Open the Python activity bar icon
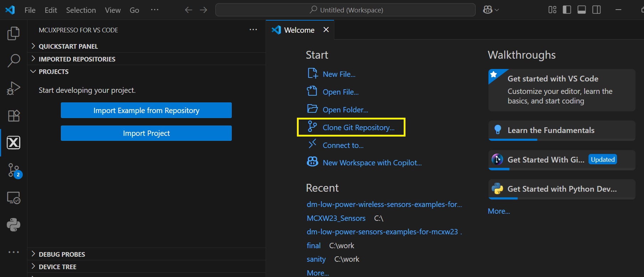Image resolution: width=644 pixels, height=277 pixels. point(14,225)
